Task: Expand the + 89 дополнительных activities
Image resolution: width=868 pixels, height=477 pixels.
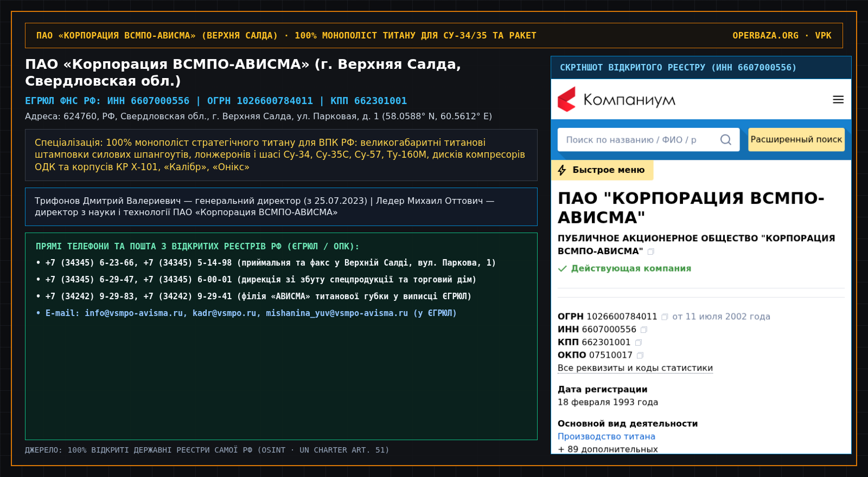Action: (608, 449)
